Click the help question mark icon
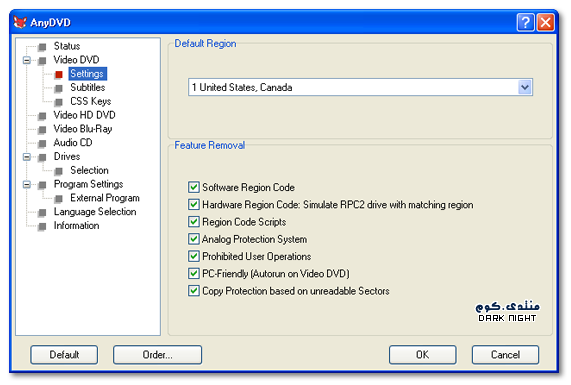Screen dimensions: 571x385 pyautogui.click(x=525, y=23)
